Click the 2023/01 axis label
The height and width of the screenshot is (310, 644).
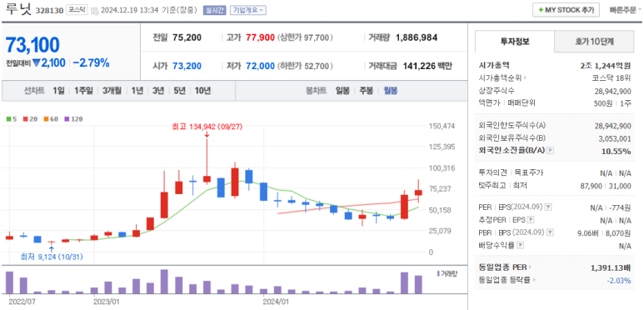tap(107, 302)
